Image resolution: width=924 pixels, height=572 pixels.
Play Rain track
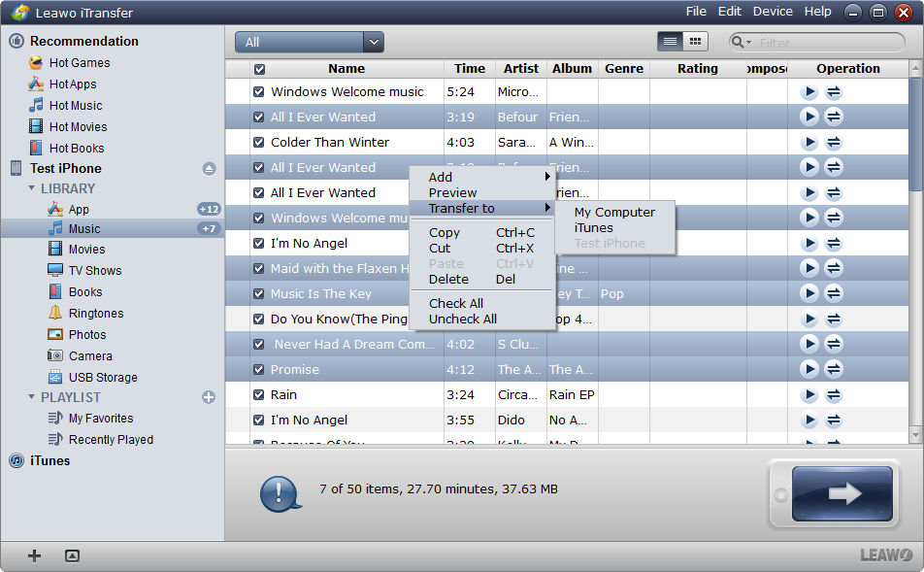click(809, 394)
